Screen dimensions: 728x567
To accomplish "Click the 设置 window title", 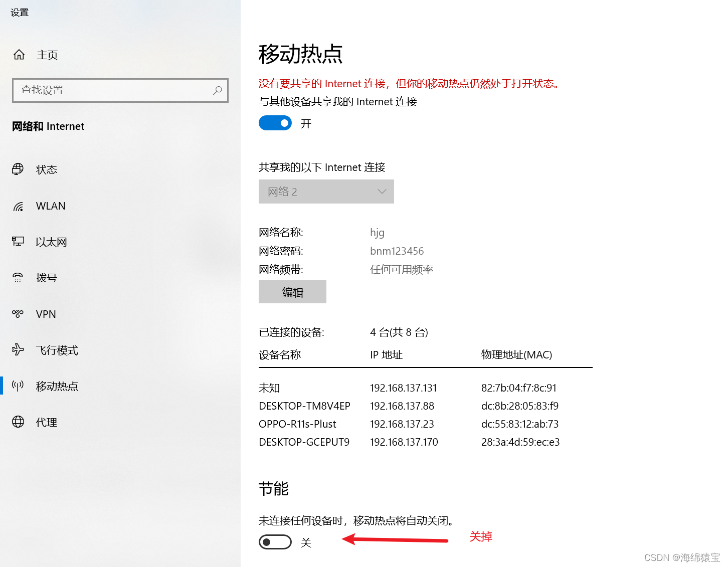I will tap(20, 13).
